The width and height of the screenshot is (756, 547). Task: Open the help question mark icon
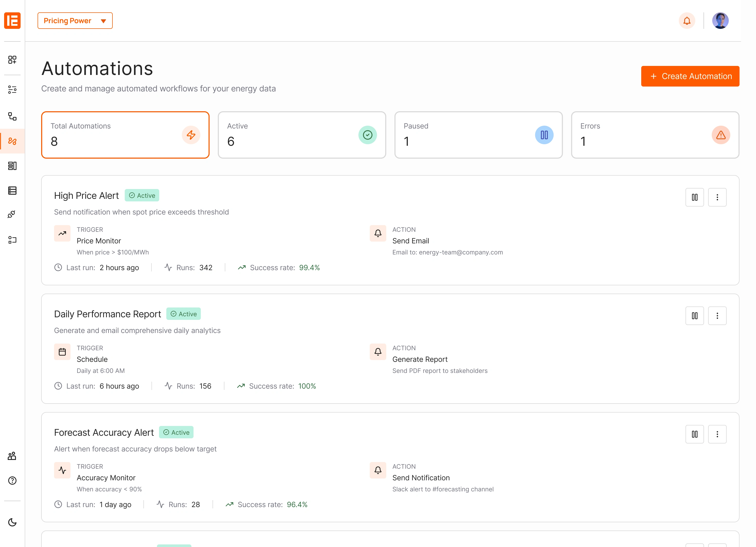[12, 481]
